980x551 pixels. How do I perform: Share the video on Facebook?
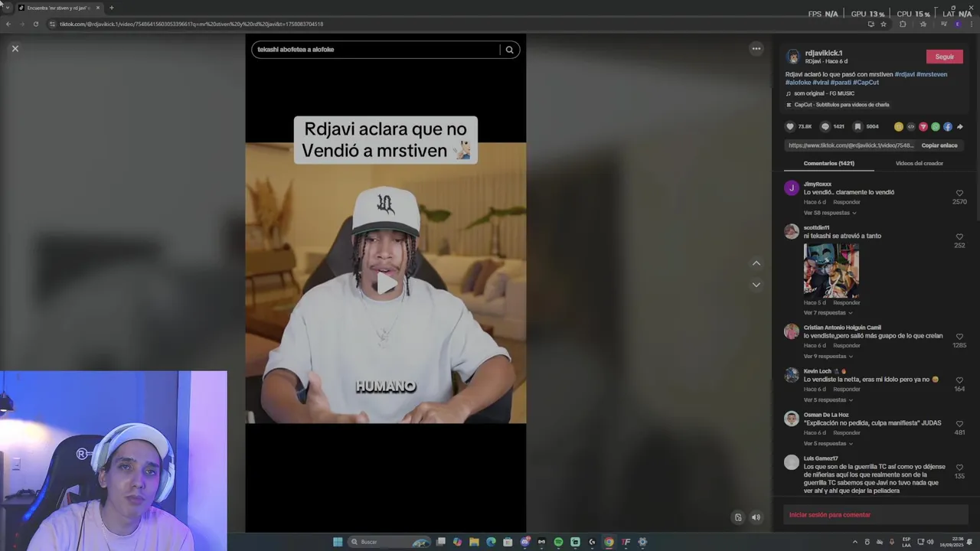coord(947,127)
